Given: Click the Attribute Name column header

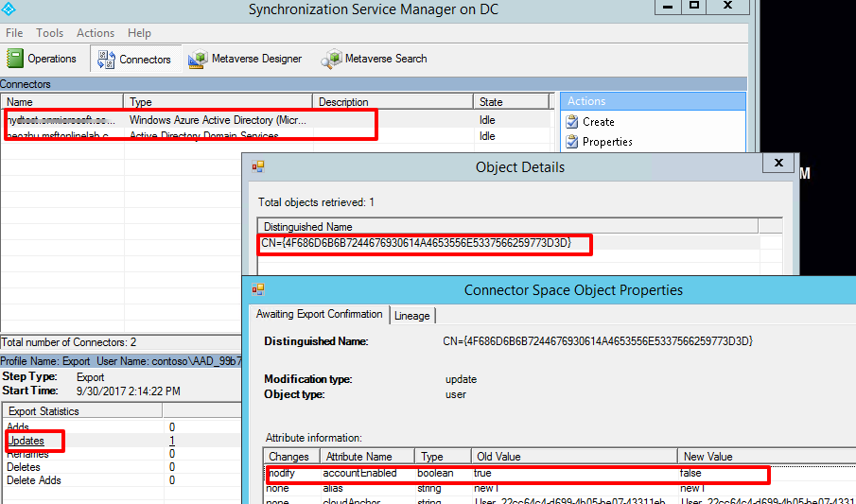Looking at the screenshot, I should coord(367,457).
